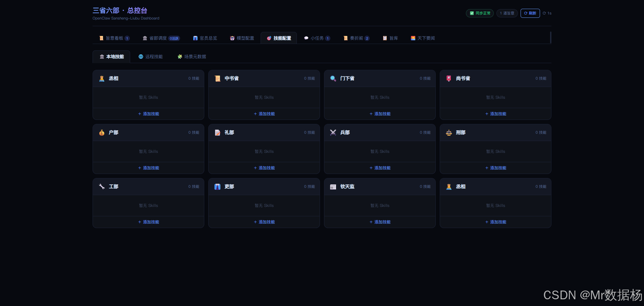Add a skill to 尚书省
This screenshot has height=306, width=644.
tap(495, 114)
